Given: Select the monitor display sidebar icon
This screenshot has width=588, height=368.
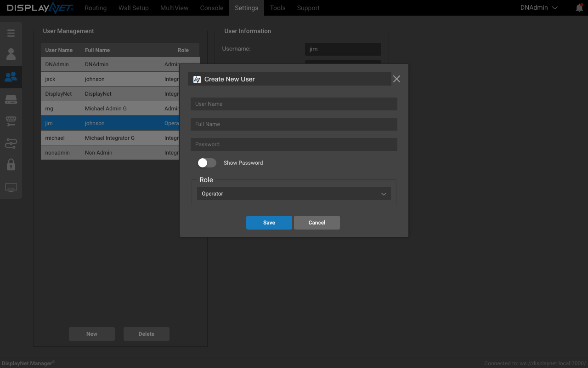Looking at the screenshot, I should click(x=11, y=188).
